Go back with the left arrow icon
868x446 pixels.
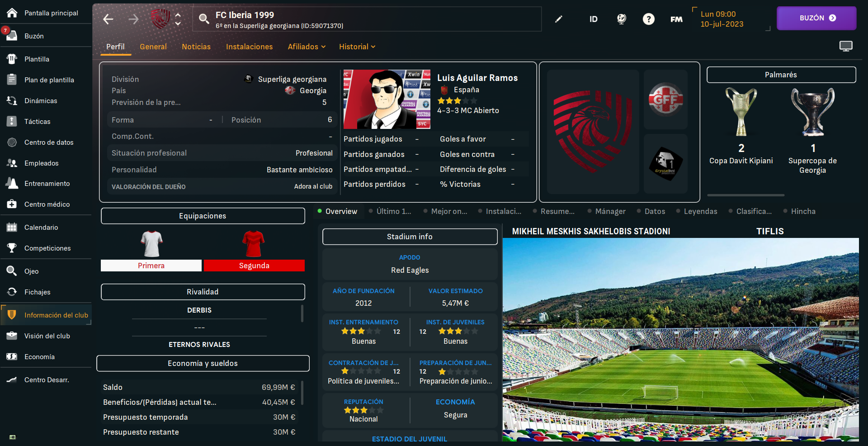[x=108, y=19]
